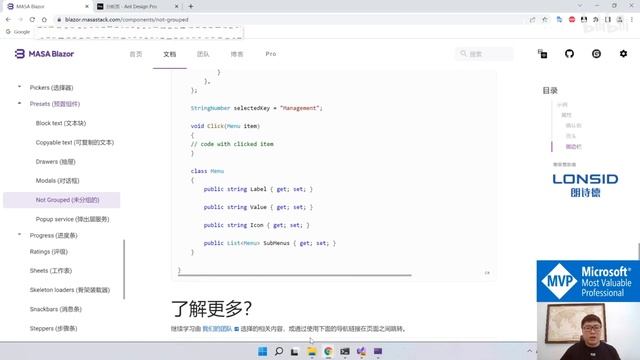This screenshot has height=360, width=640.
Task: Open Popup service in the sidebar
Action: tap(72, 219)
